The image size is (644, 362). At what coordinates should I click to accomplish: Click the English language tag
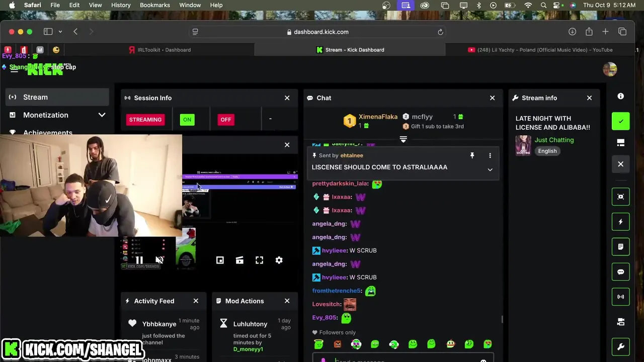click(547, 151)
